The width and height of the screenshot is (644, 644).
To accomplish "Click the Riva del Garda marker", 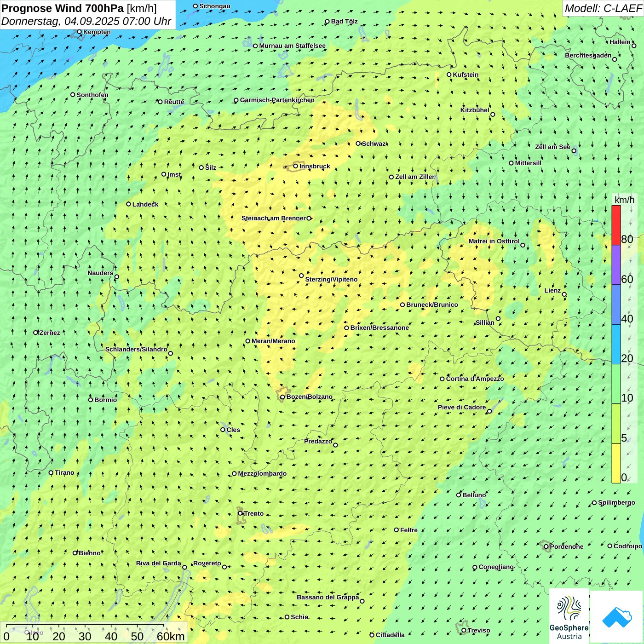I will [184, 567].
